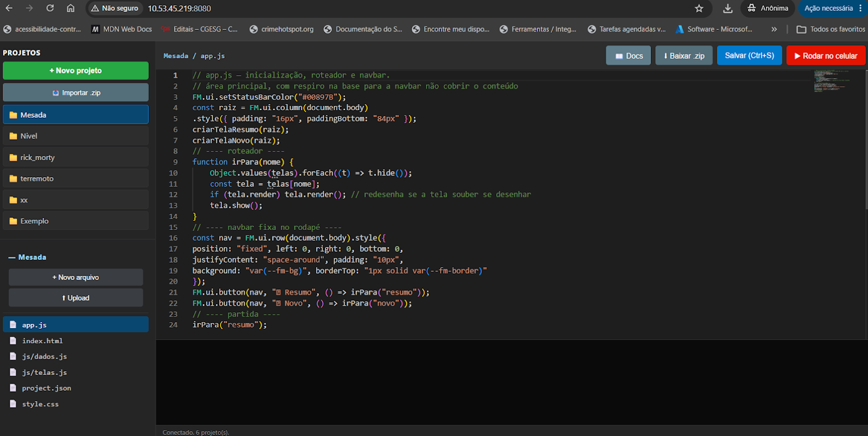Viewport: 868px width, 436px height.
Task: Open the index.html file
Action: (x=75, y=341)
